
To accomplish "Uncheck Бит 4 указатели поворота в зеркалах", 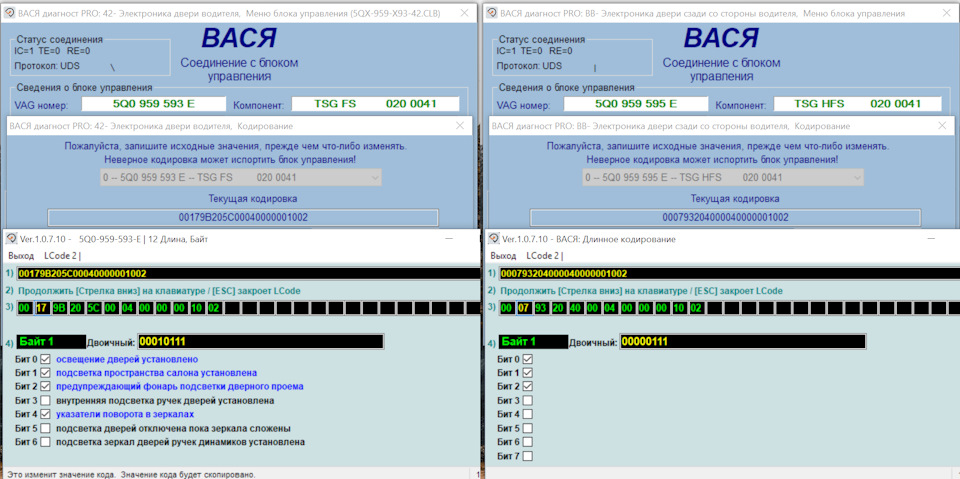I will tap(45, 414).
